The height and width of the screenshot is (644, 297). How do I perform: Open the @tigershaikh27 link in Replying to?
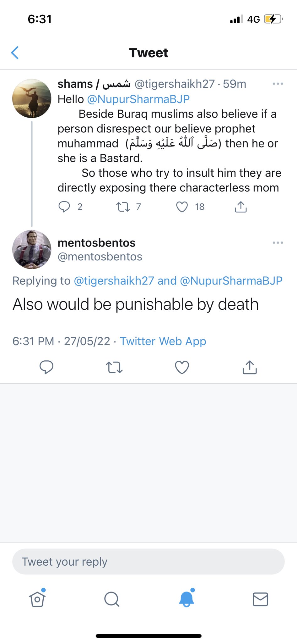tap(114, 280)
